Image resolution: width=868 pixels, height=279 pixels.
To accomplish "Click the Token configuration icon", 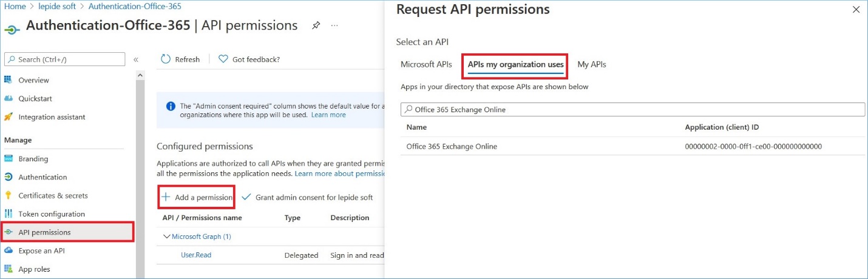I will coord(8,213).
